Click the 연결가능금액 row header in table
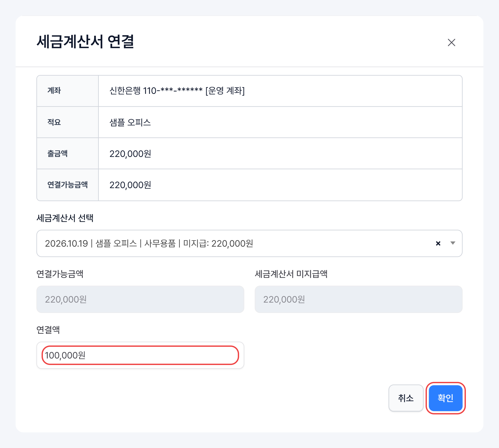 click(68, 185)
